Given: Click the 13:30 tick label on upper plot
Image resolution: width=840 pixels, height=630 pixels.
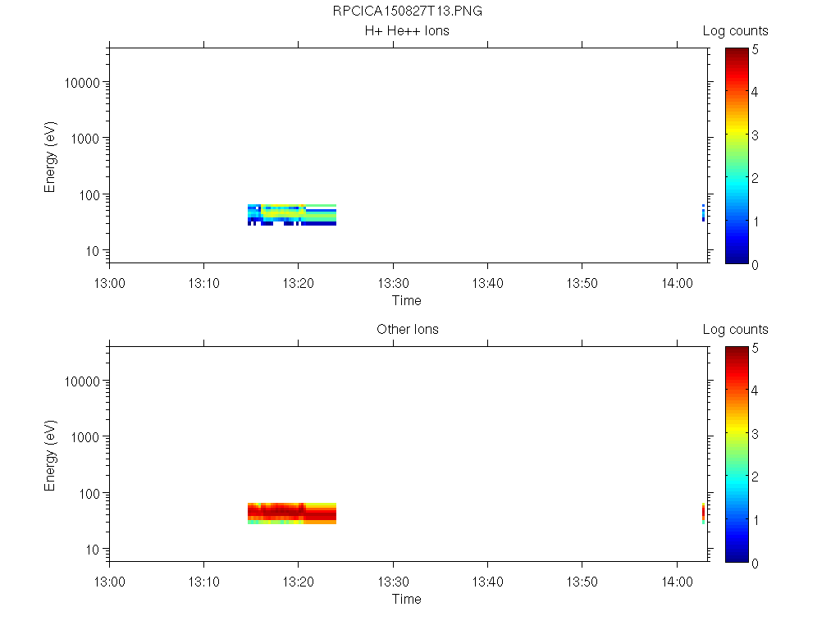Looking at the screenshot, I should click(x=393, y=283).
